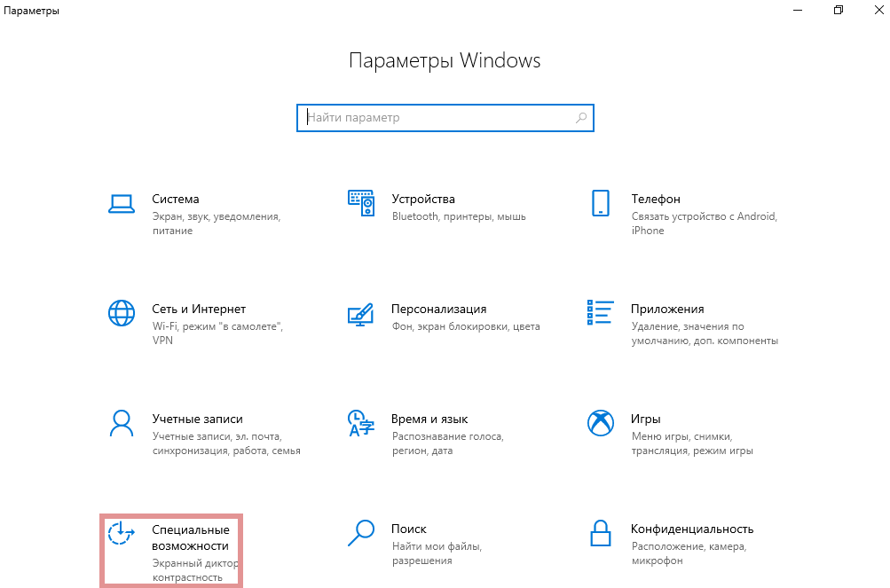Open the Учетные записи title
Image resolution: width=890 pixels, height=588 pixels.
(x=198, y=419)
